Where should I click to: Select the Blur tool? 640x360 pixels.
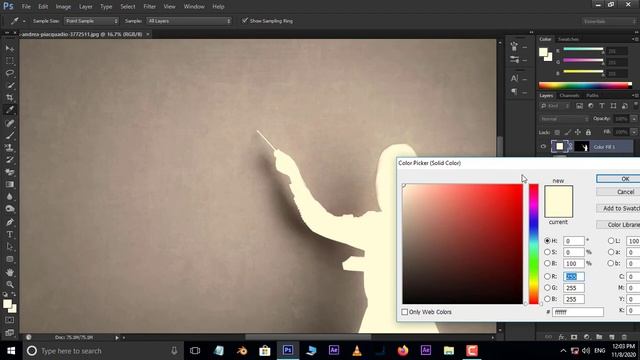[10, 196]
